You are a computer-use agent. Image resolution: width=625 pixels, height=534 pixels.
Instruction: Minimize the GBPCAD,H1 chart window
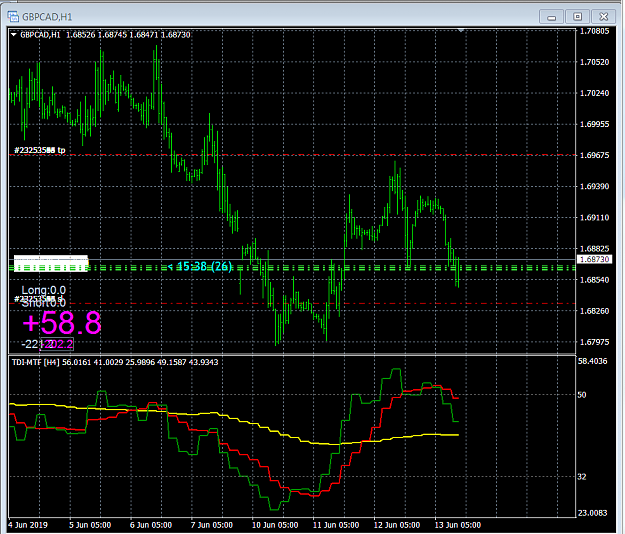click(552, 17)
